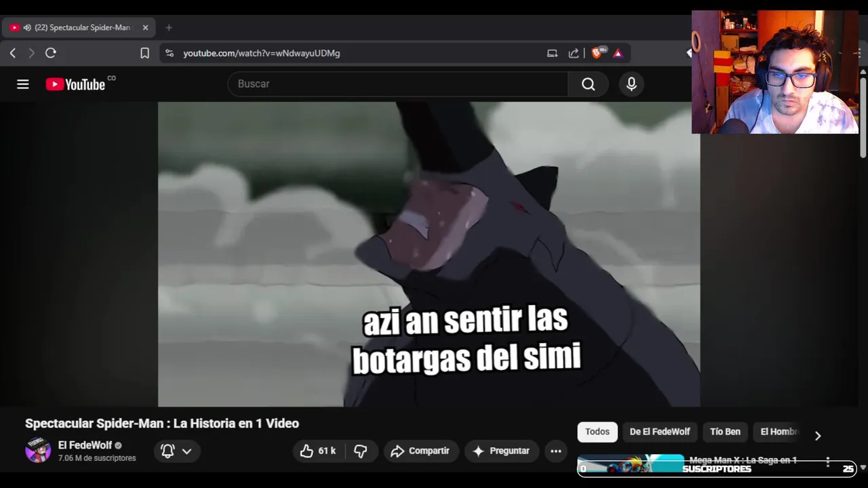Select the Todos filter chip
This screenshot has width=868, height=488.
coord(597,432)
